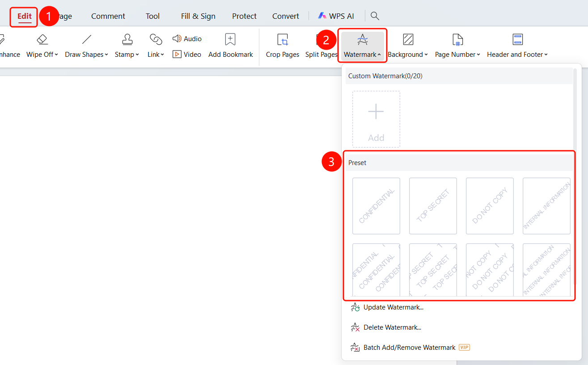Viewport: 588px width, 365px height.
Task: Select the Draw Shapes line icon
Action: tap(87, 39)
